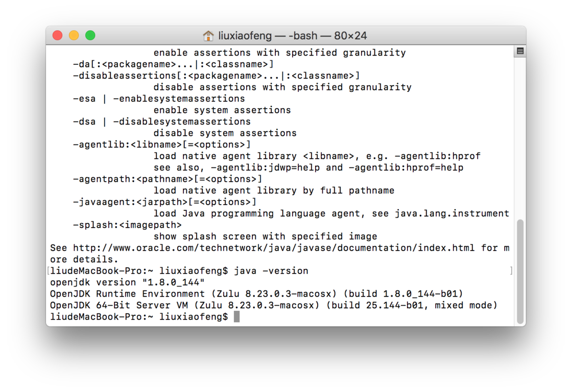Zoom the window with the green button
This screenshot has height=392, width=572.
point(90,35)
